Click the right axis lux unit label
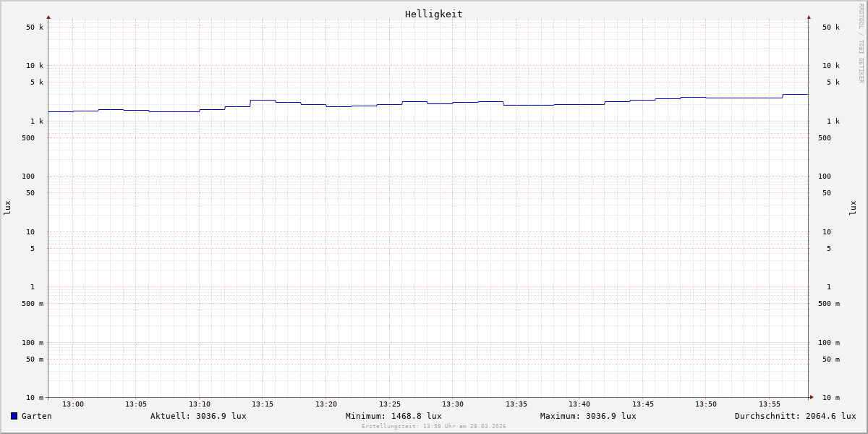The image size is (868, 434). coord(853,208)
